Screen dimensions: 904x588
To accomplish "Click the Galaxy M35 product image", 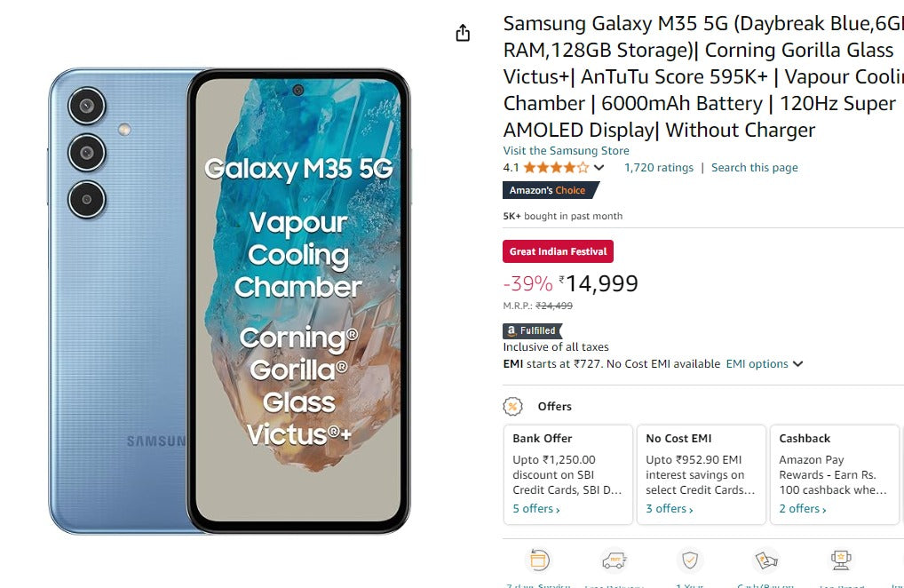I will [230, 301].
